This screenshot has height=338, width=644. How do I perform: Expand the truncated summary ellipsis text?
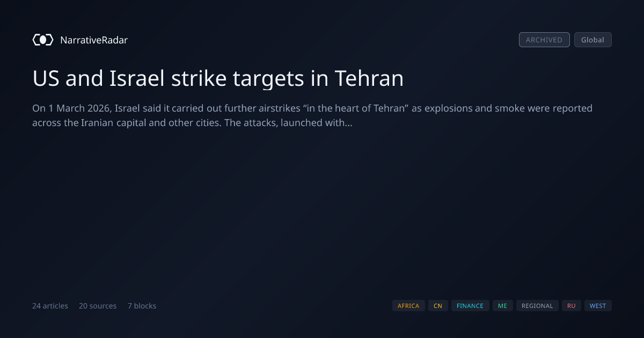tap(349, 123)
